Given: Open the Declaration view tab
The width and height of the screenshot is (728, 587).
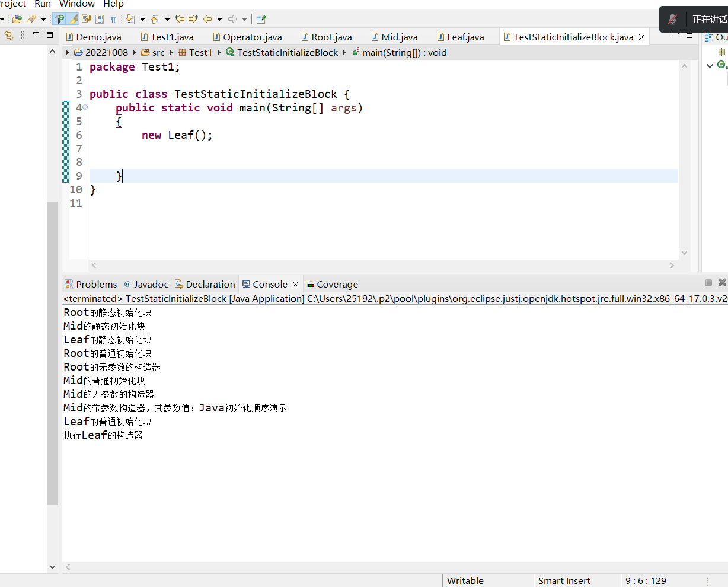Looking at the screenshot, I should click(x=205, y=284).
